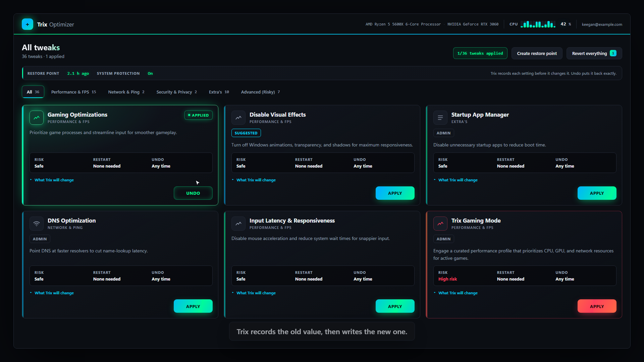Click the Gaming Optimizations card title
The height and width of the screenshot is (362, 644).
click(77, 115)
